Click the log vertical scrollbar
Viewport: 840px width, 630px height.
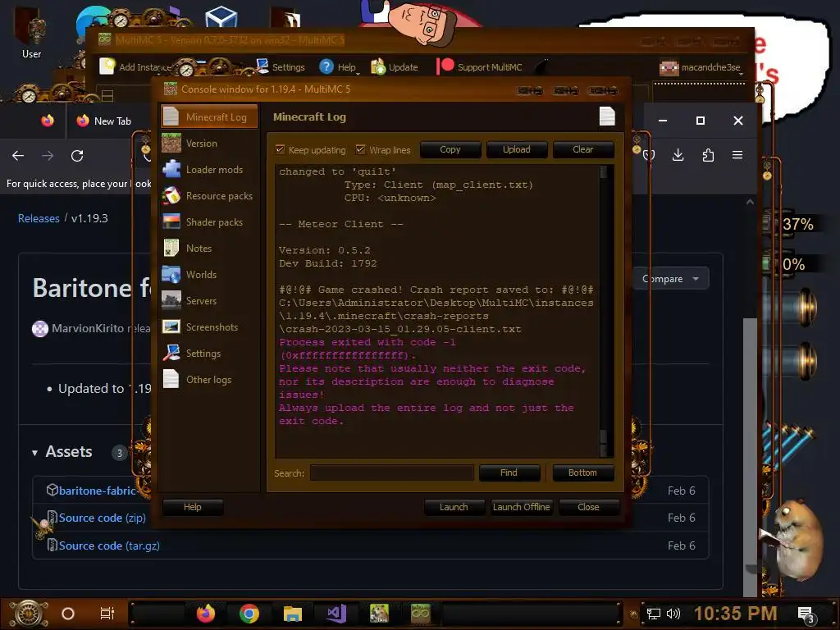coord(604,311)
